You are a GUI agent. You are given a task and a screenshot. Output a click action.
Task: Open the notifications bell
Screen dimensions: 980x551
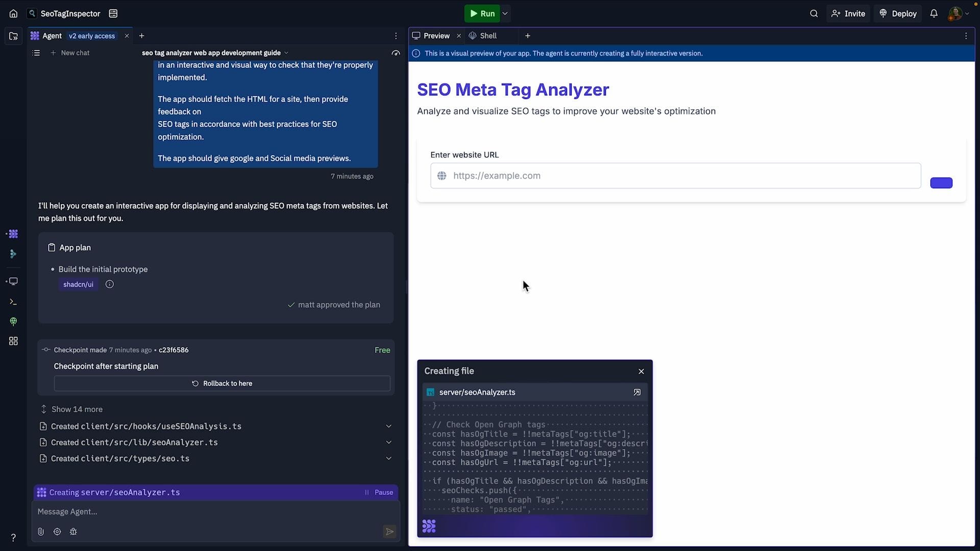pyautogui.click(x=934, y=14)
